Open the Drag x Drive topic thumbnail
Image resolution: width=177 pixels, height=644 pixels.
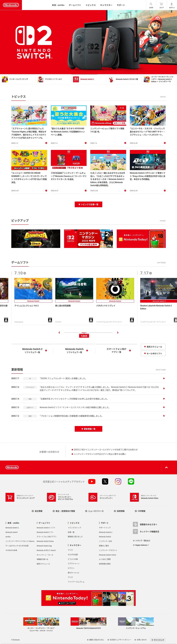(147, 160)
